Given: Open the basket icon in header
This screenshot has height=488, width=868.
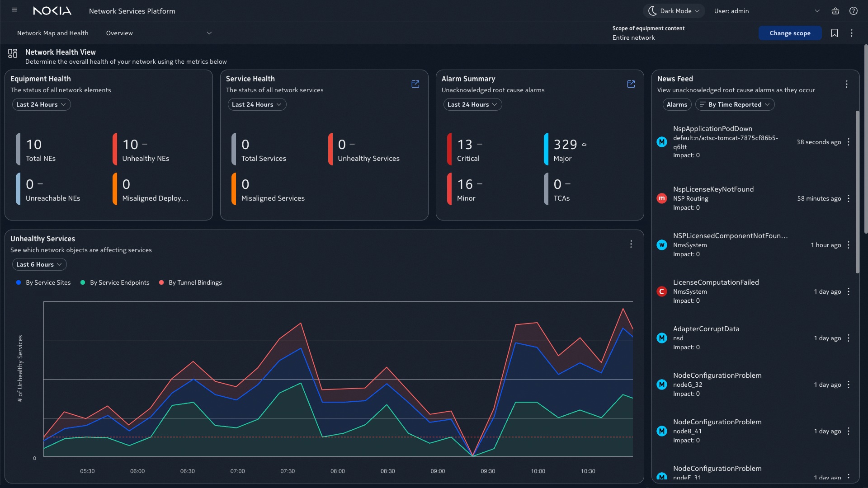Looking at the screenshot, I should point(835,11).
